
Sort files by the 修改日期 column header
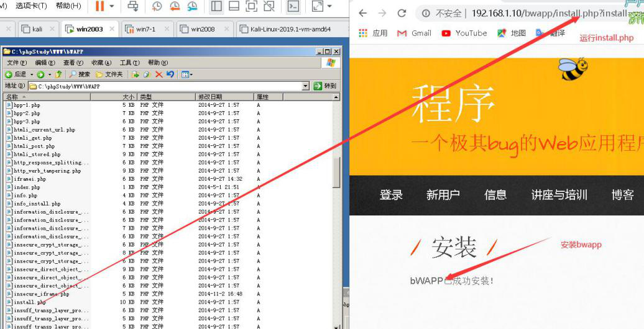224,97
